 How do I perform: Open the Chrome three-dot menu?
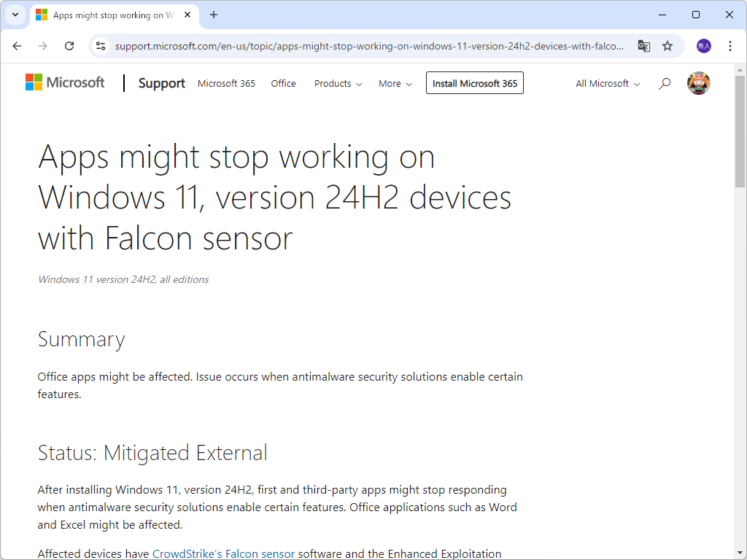(x=730, y=45)
